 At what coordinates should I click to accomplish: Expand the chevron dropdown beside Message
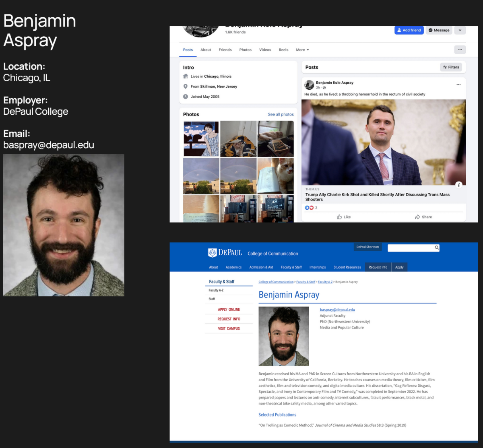460,30
